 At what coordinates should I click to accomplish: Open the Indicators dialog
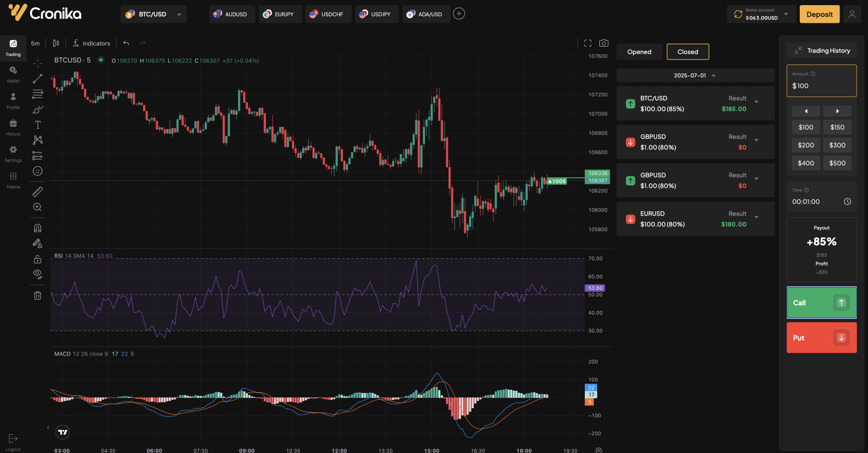click(x=92, y=43)
